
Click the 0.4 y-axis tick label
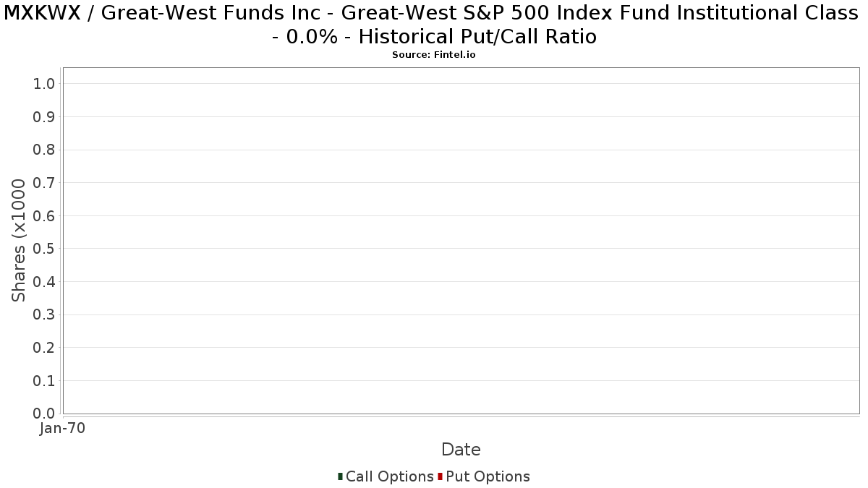pyautogui.click(x=44, y=282)
